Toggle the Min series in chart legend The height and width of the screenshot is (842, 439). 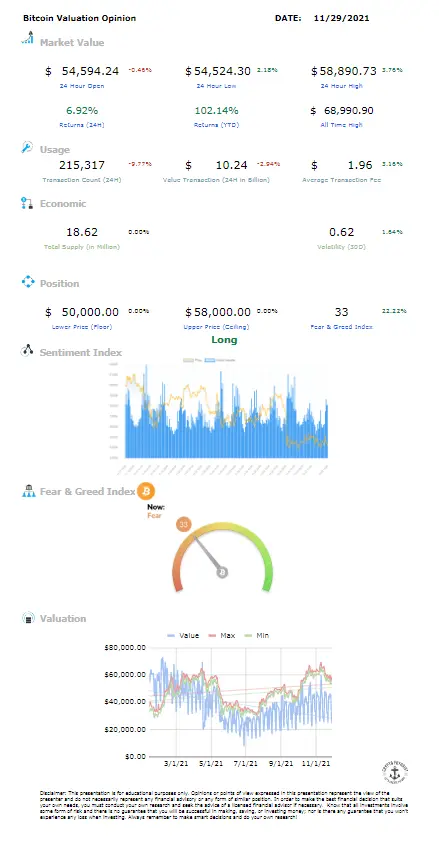(x=257, y=635)
